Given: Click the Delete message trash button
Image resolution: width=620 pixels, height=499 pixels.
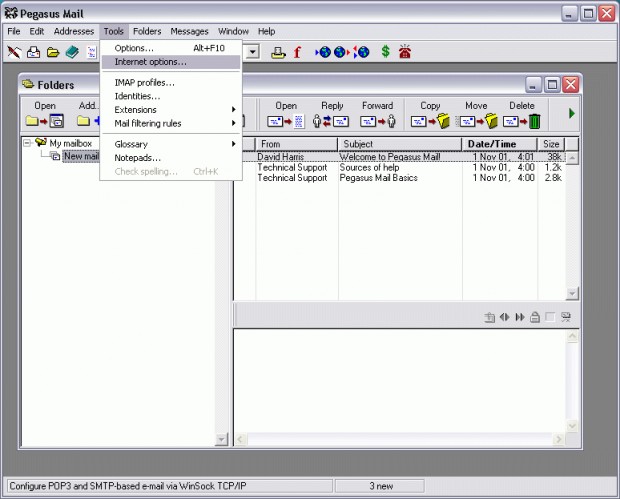Looking at the screenshot, I should tap(522, 114).
